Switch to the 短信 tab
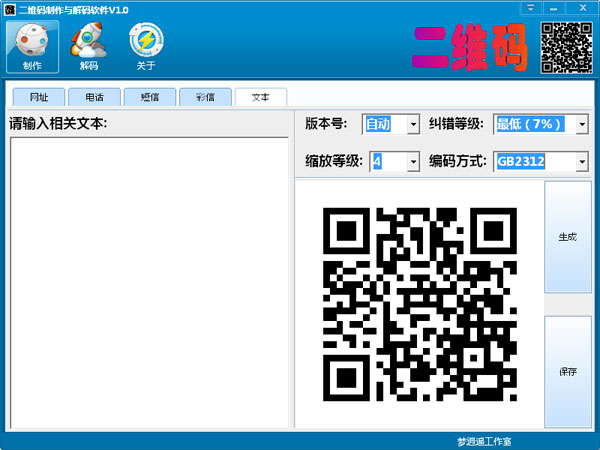 150,97
